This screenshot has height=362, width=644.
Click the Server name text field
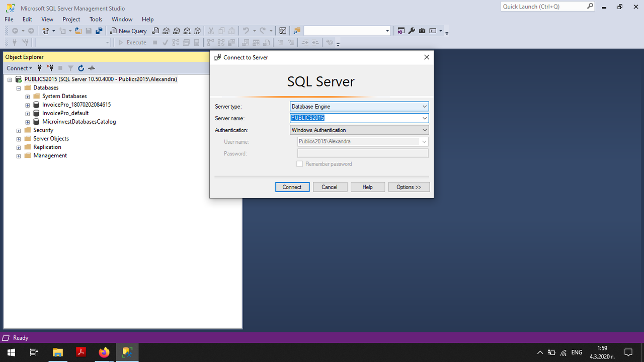(355, 118)
